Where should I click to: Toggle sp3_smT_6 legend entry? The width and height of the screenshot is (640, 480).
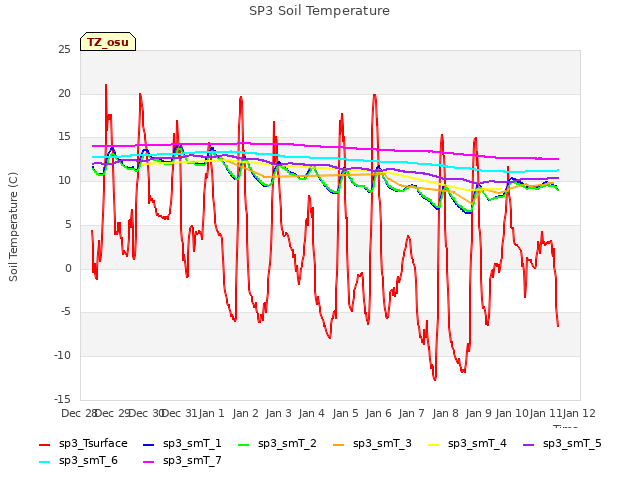point(78,460)
